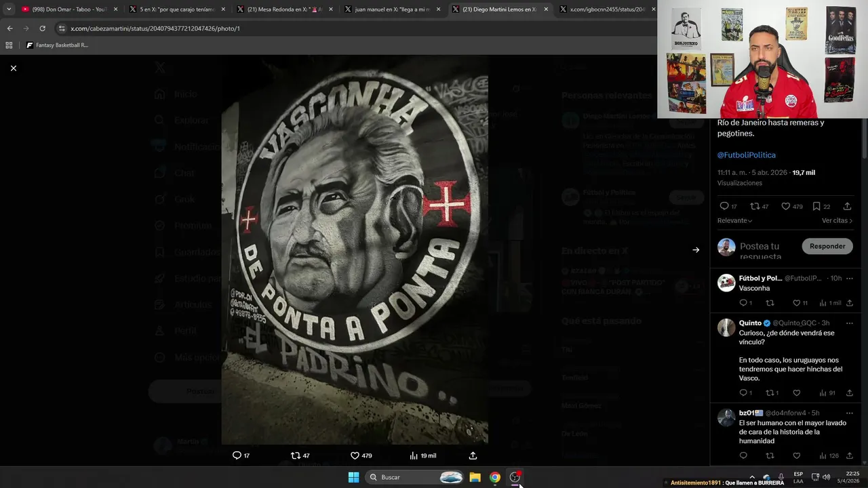Screen dimensions: 868x488
Task: Click reply count 17 icon in right panel
Action: [724, 206]
